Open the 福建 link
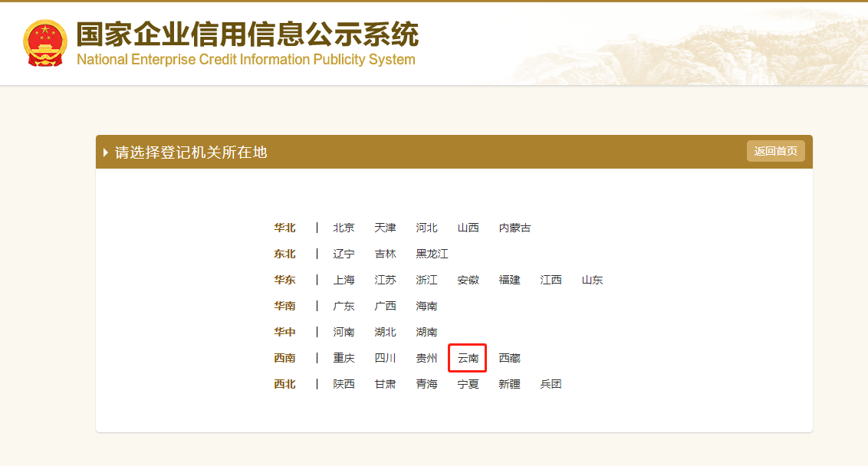Screen dimensions: 868x466 pyautogui.click(x=510, y=280)
